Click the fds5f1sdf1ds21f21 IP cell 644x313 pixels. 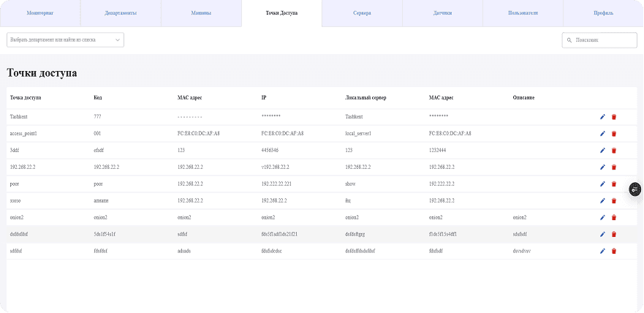pyautogui.click(x=279, y=234)
